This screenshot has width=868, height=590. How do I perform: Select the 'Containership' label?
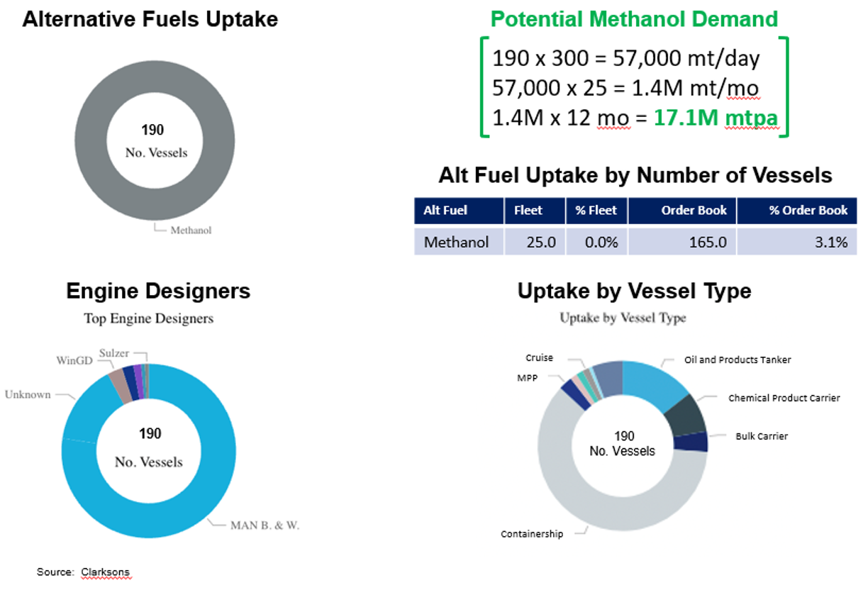pyautogui.click(x=532, y=534)
